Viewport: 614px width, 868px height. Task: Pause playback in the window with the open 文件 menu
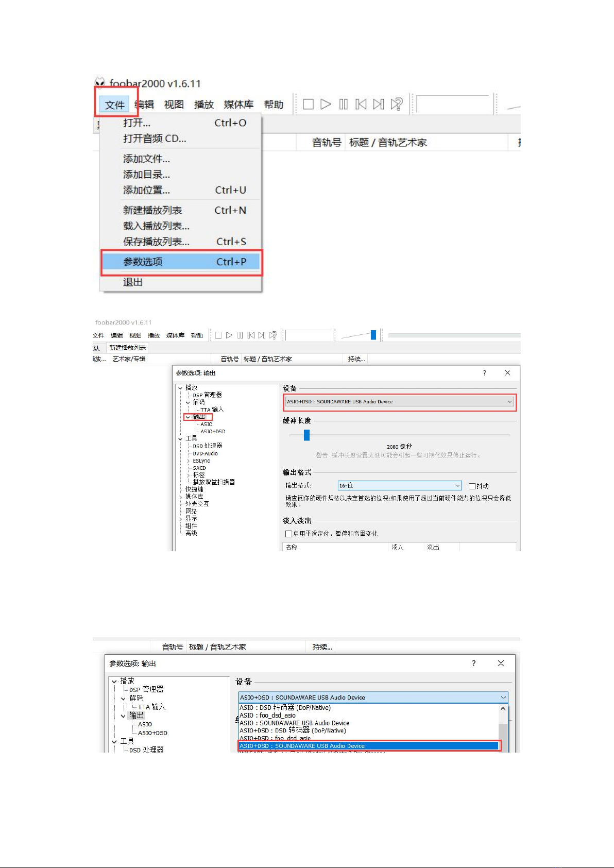[344, 104]
